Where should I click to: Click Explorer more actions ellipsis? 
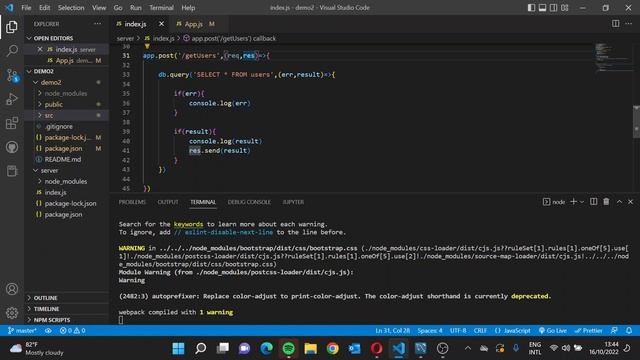97,24
